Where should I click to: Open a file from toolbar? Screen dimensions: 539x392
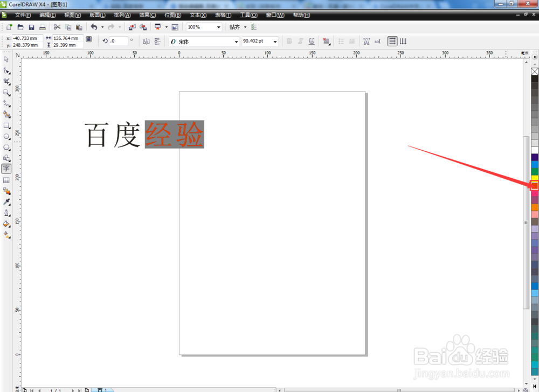coord(20,27)
